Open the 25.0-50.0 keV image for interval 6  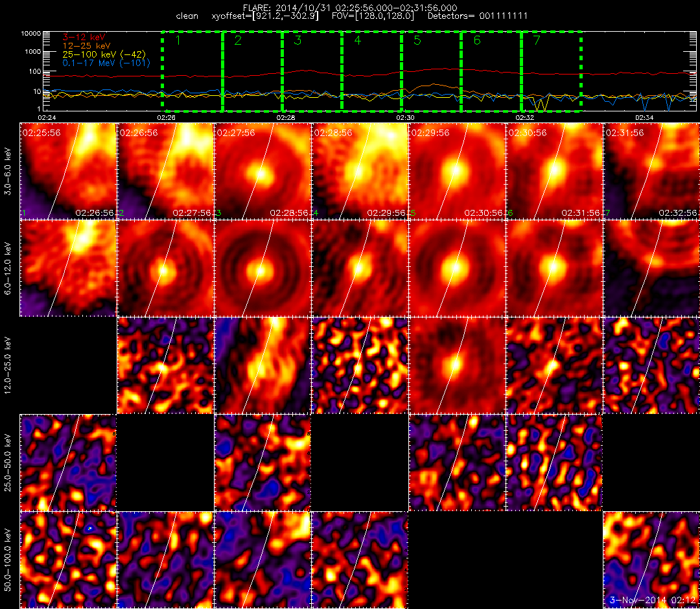554,463
